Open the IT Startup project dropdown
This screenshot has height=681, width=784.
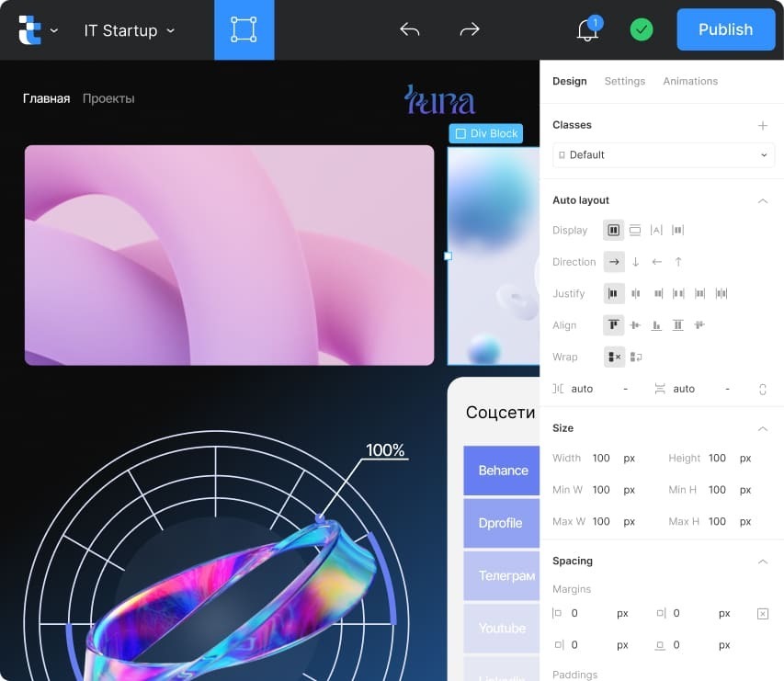[x=130, y=30]
